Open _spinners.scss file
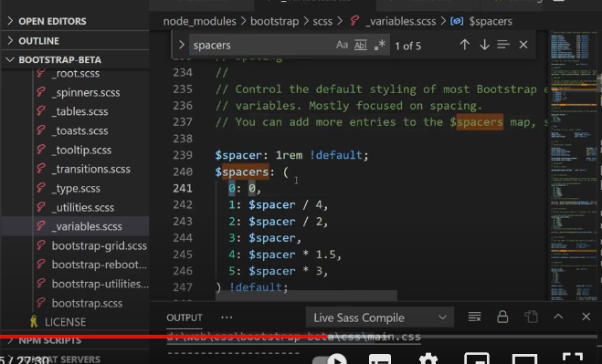 [x=86, y=92]
